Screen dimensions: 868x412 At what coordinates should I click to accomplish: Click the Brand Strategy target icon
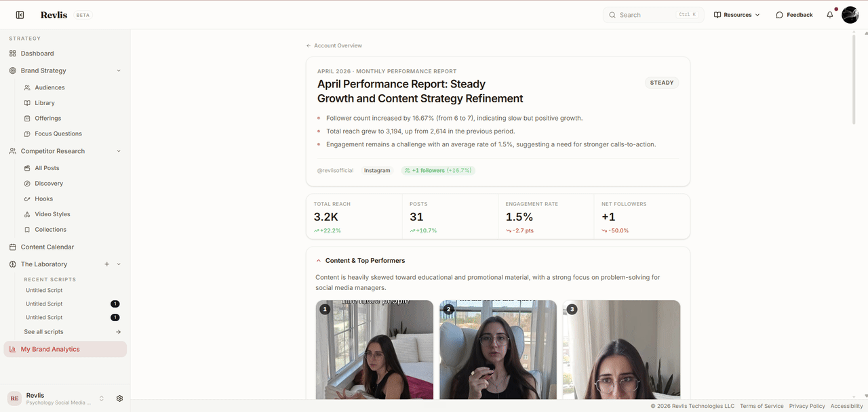point(13,70)
